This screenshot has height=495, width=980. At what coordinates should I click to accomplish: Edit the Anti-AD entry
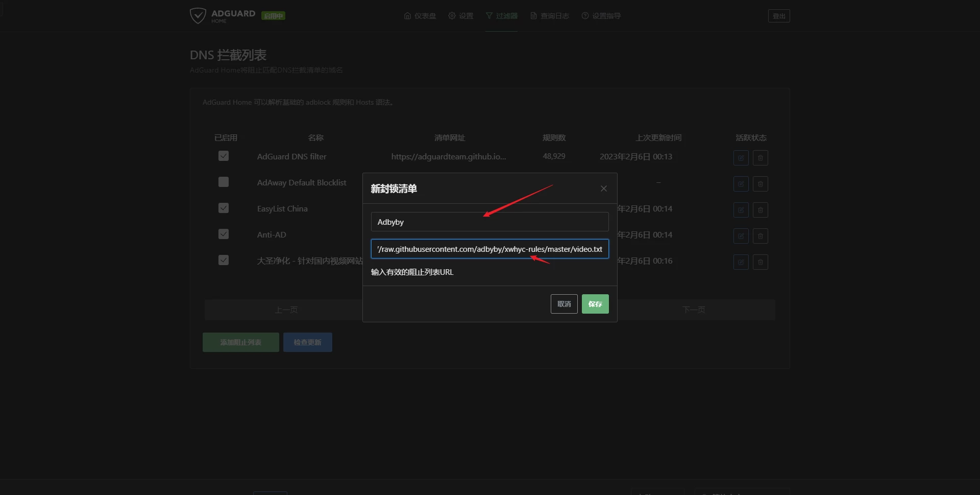click(741, 236)
